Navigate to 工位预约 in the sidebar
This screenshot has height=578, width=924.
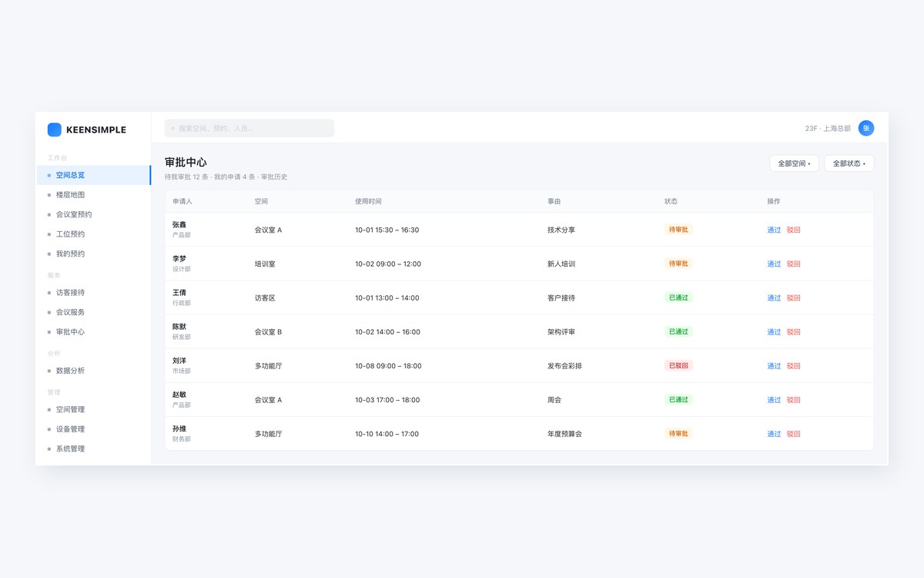93,234
